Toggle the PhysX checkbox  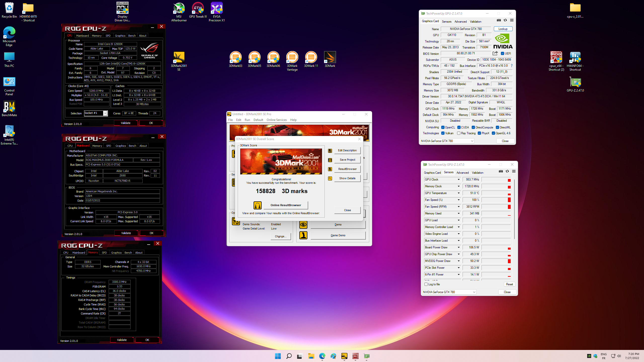[479, 133]
